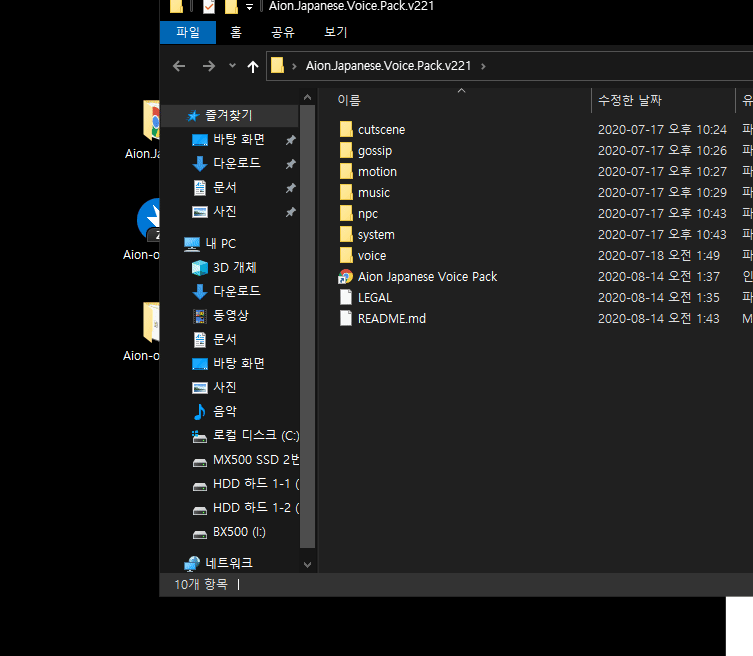Open the 파일 ribbon tab
The height and width of the screenshot is (656, 753).
click(x=188, y=32)
